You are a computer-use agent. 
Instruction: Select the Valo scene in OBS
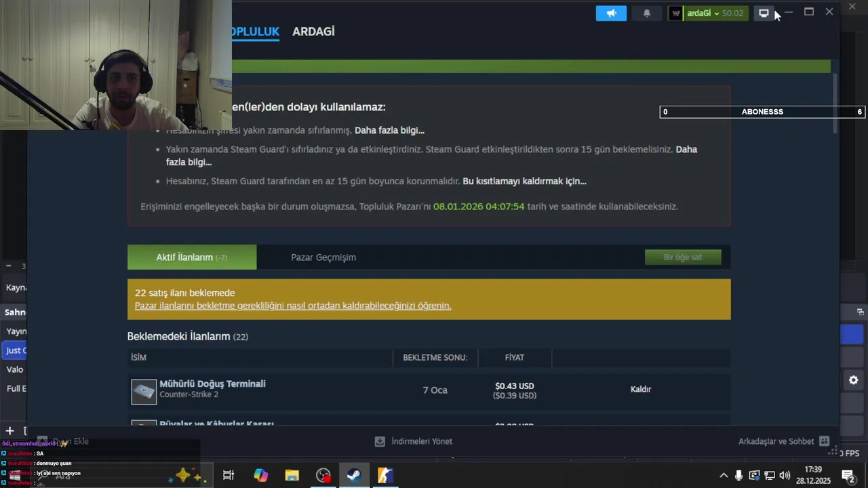tap(14, 369)
